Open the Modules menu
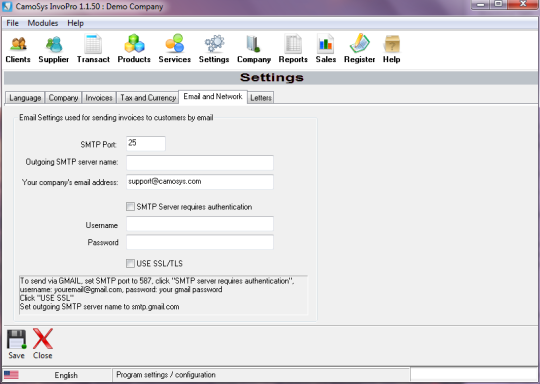 [x=43, y=23]
